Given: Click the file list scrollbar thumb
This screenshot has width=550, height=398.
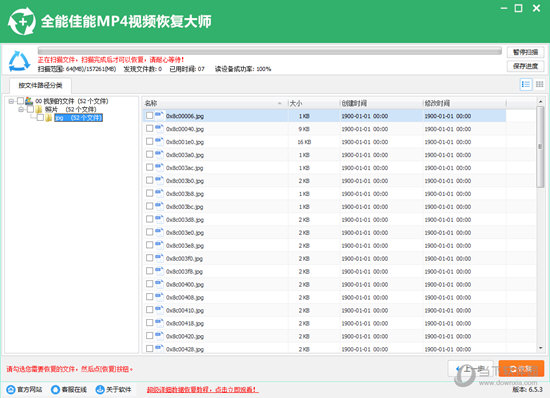Looking at the screenshot, I should (x=540, y=147).
